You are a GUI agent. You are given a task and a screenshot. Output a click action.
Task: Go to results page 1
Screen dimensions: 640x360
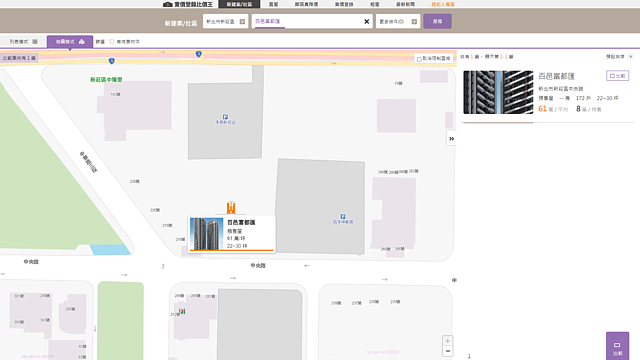[469, 356]
